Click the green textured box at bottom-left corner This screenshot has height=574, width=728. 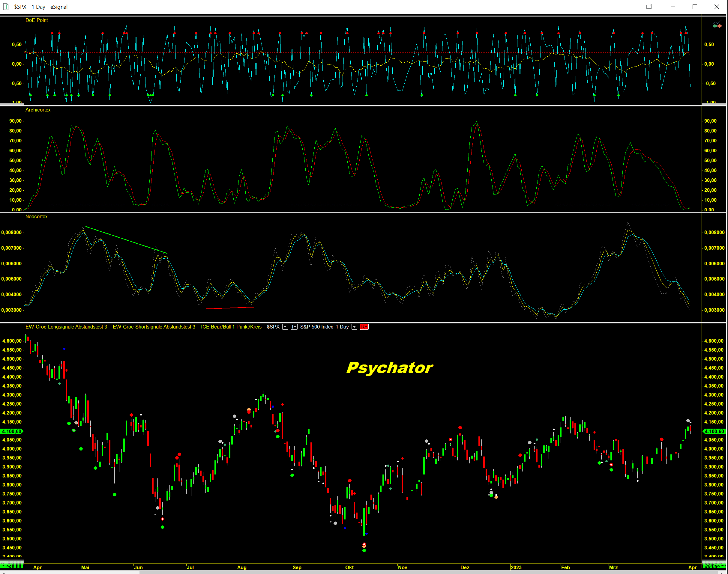point(12,564)
